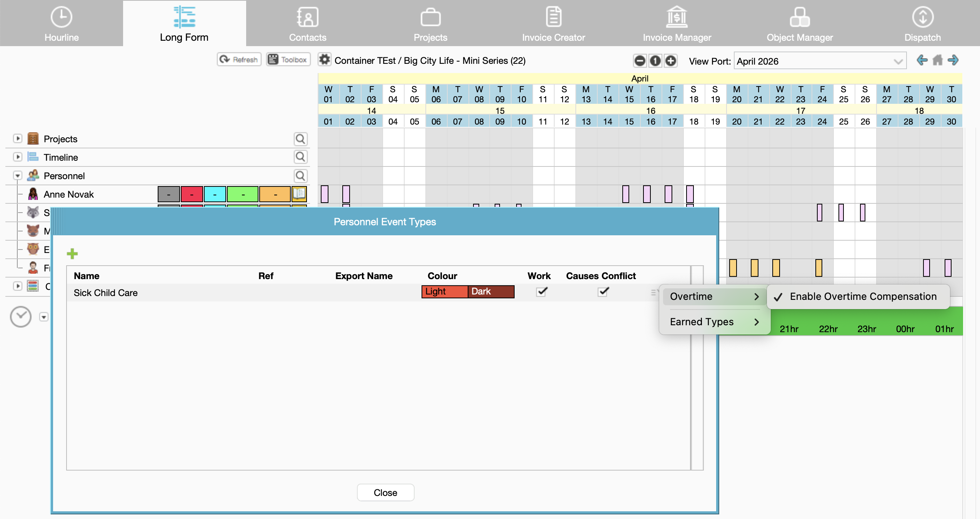980x519 pixels.
Task: Toggle Work checkbox for Sick Child Care
Action: 542,292
